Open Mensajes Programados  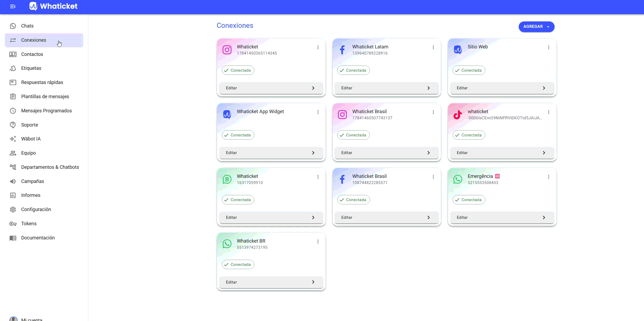tap(44, 111)
